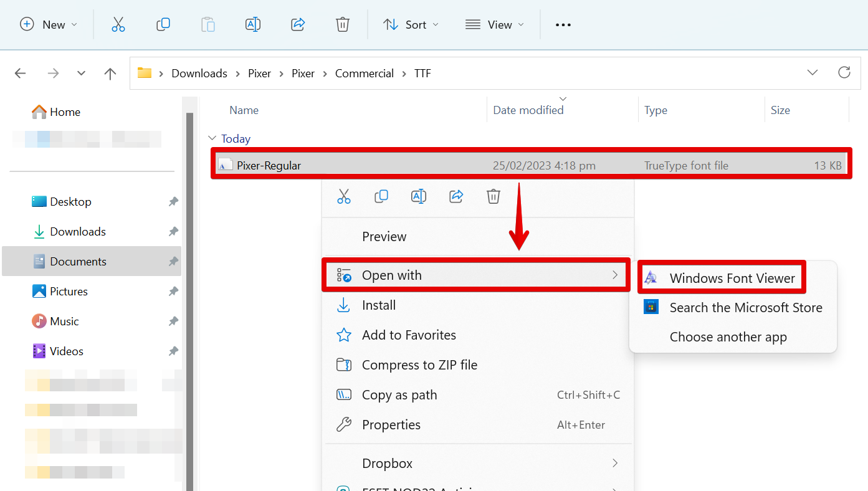The height and width of the screenshot is (491, 868).
Task: Expand the address bar history dropdown
Action: (812, 73)
